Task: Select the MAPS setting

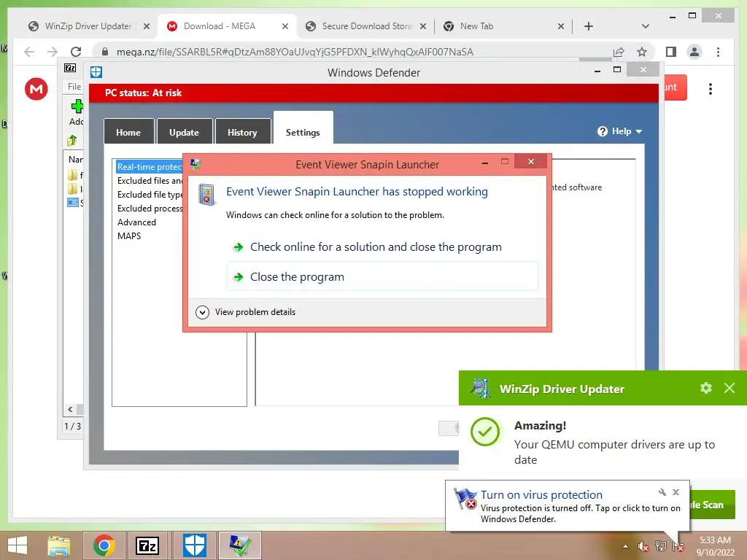Action: click(x=129, y=236)
